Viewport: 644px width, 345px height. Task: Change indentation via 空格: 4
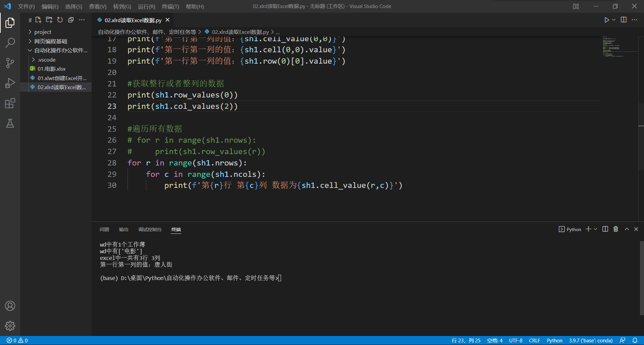click(495, 340)
